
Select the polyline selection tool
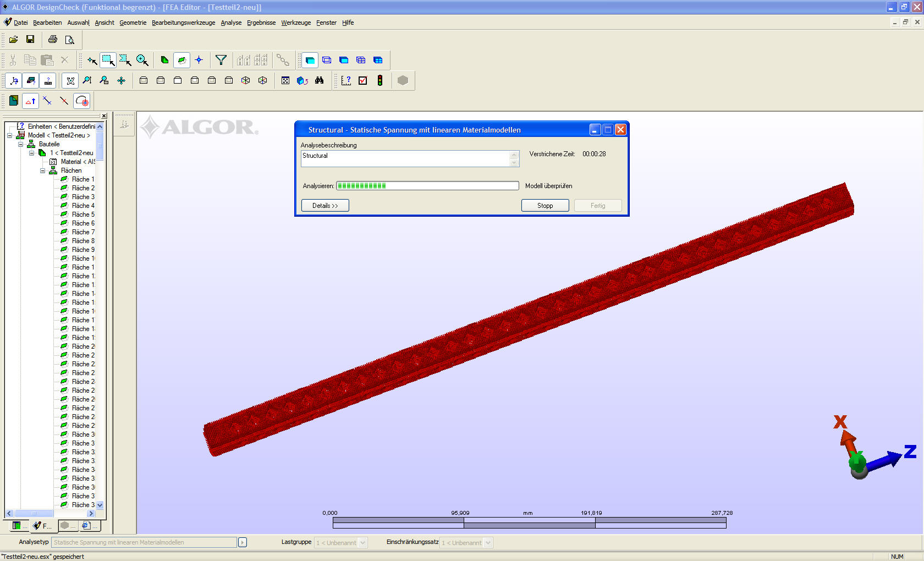pos(125,61)
